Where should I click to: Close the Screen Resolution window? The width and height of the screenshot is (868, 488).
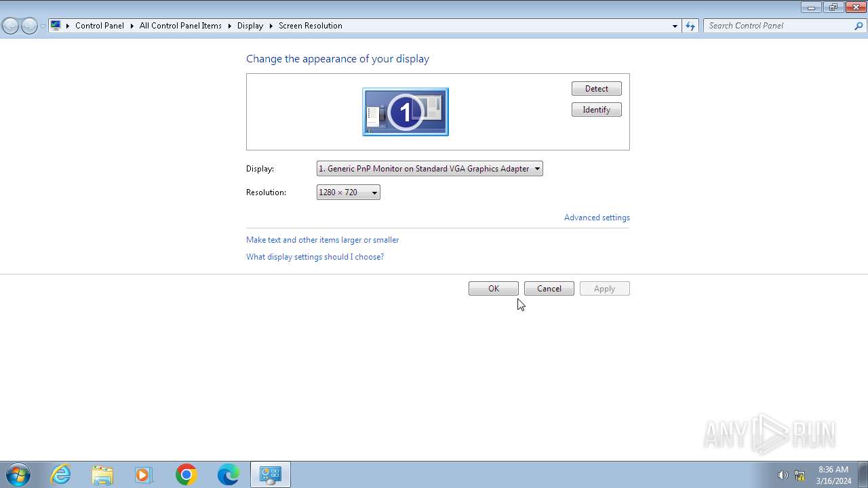[x=856, y=7]
